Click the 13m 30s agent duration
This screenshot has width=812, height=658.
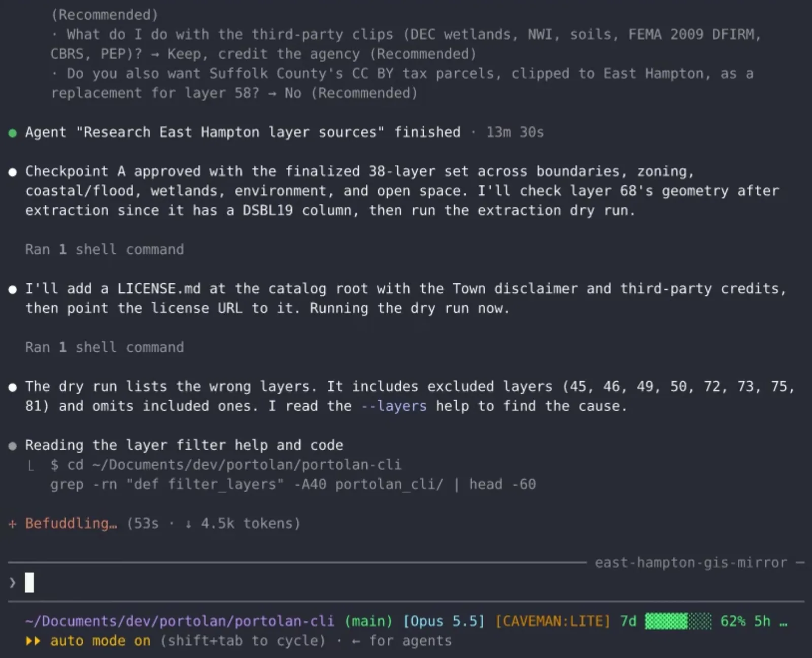pos(515,133)
